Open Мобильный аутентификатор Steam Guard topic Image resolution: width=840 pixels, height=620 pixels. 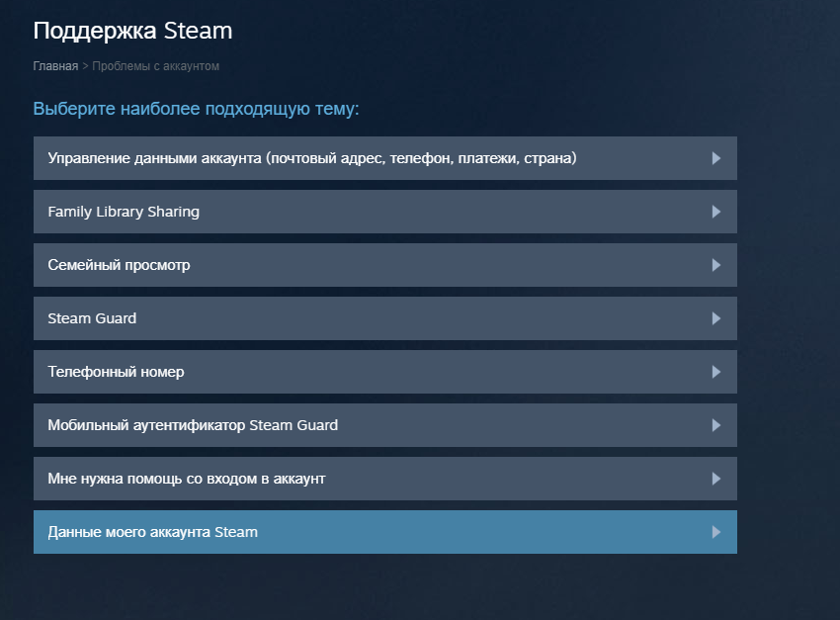(385, 425)
